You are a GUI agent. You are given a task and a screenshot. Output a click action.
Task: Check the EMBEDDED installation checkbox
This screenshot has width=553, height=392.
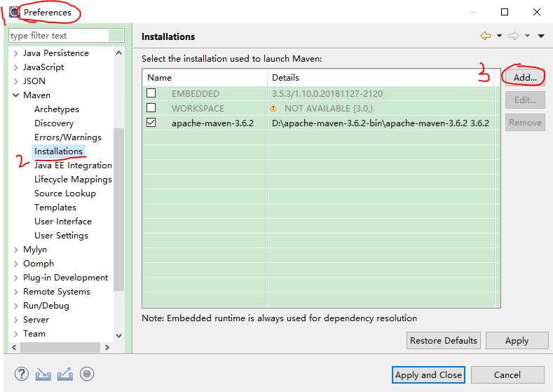pos(151,93)
